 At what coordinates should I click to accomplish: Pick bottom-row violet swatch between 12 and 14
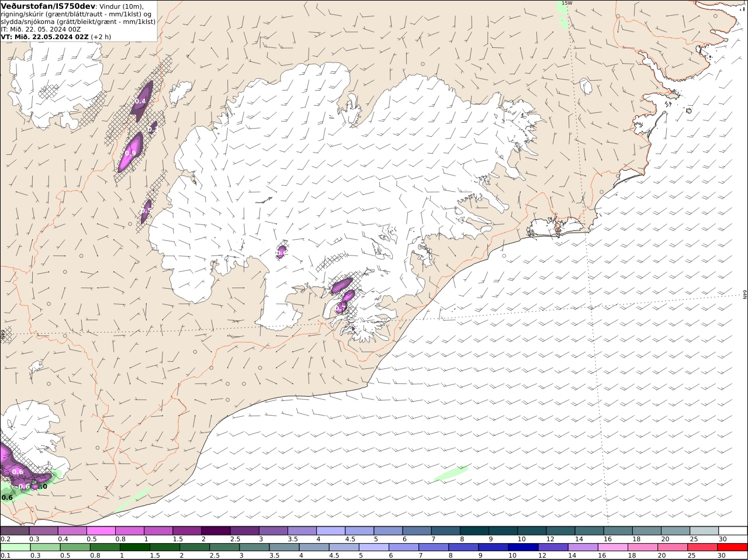553,548
